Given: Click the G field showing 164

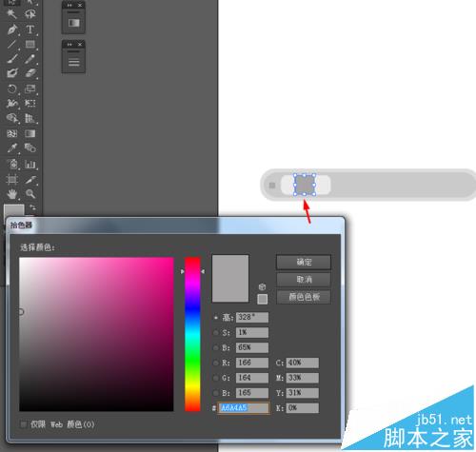Looking at the screenshot, I should pos(252,378).
